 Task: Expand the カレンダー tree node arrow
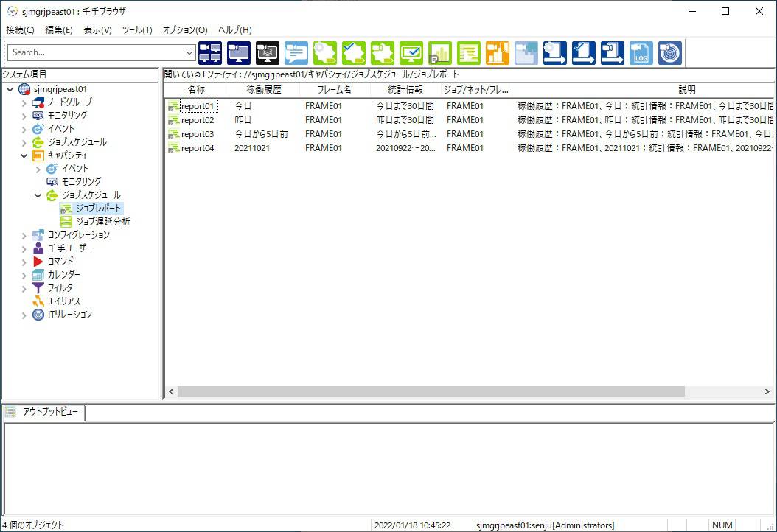pyautogui.click(x=24, y=276)
